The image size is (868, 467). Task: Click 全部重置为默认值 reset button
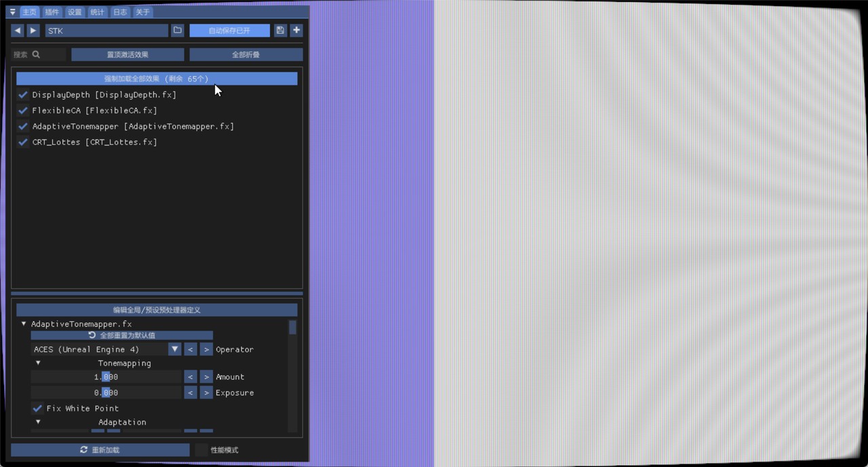(122, 336)
